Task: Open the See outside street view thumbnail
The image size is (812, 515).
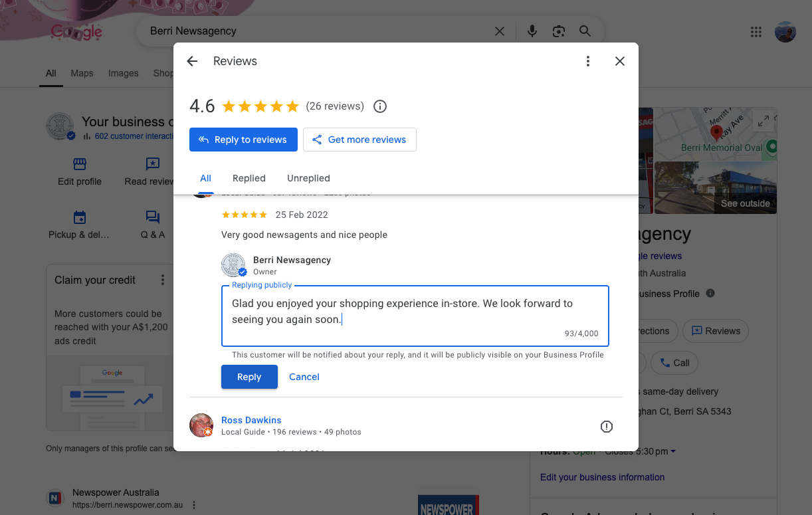Action: (x=716, y=187)
